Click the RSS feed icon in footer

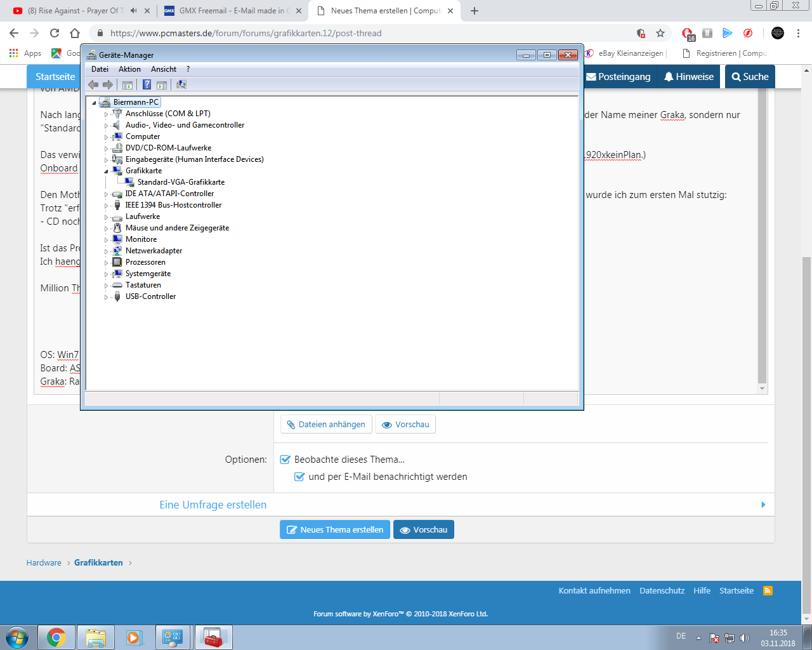tap(768, 590)
